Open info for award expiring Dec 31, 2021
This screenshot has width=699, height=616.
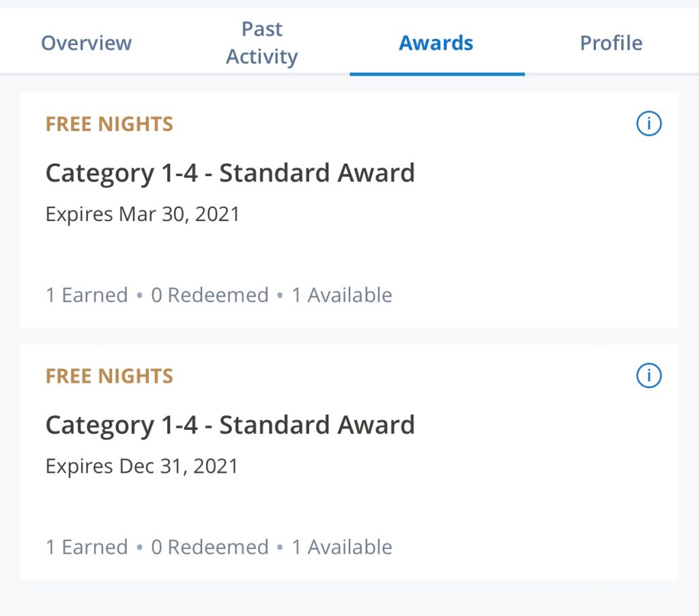(x=648, y=376)
